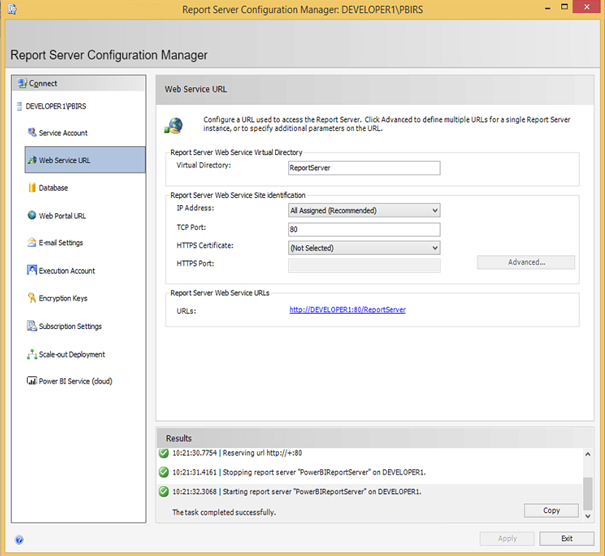Click the E-mail Settings envelope icon
Screen dimensions: 605x556
tap(32, 242)
